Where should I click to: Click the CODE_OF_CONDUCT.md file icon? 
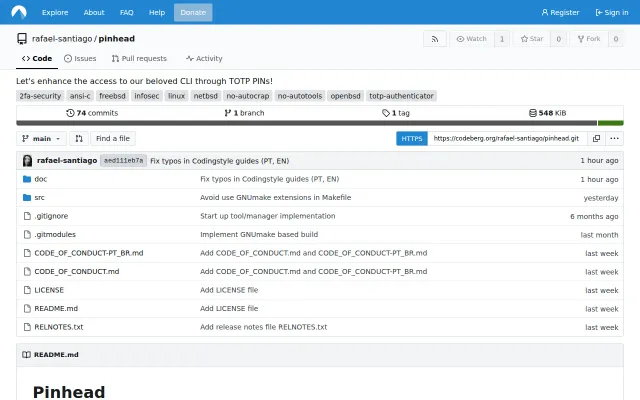point(27,271)
